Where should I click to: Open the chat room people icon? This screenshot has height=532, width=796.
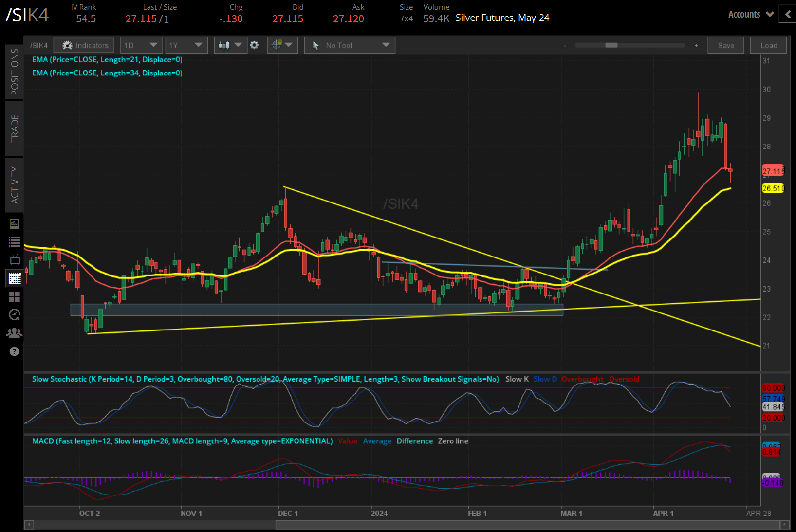tap(15, 333)
